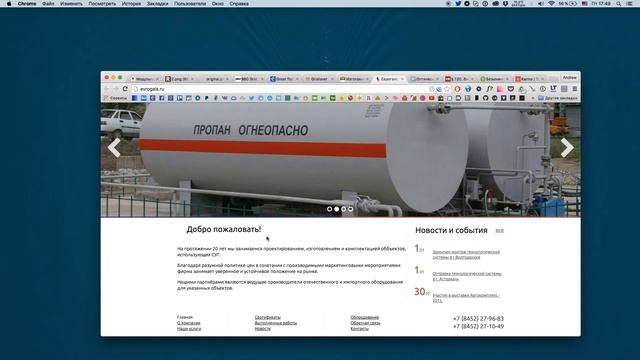Click the Twitter icon in macOS menu bar
Viewport: 640px width, 360px height.
[458, 4]
